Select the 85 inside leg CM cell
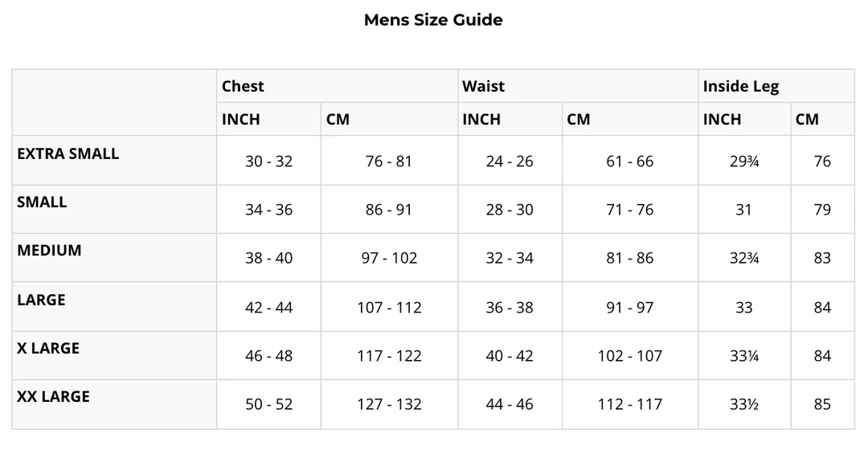The image size is (868, 454). (x=821, y=405)
